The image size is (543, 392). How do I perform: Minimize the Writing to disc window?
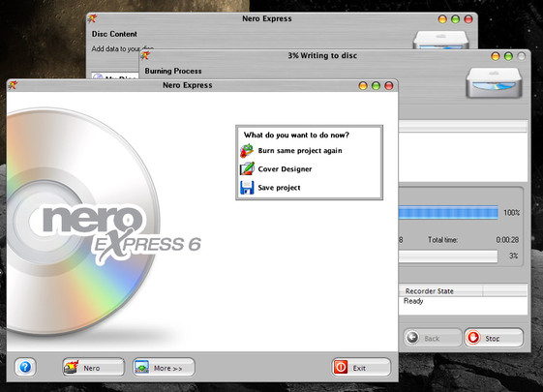pos(496,56)
